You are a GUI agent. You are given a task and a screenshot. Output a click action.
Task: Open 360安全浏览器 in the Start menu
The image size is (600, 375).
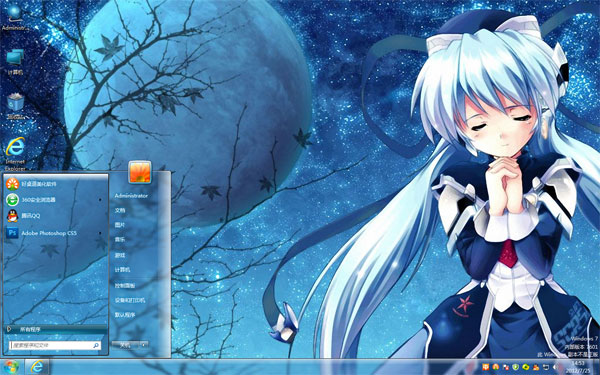56,200
